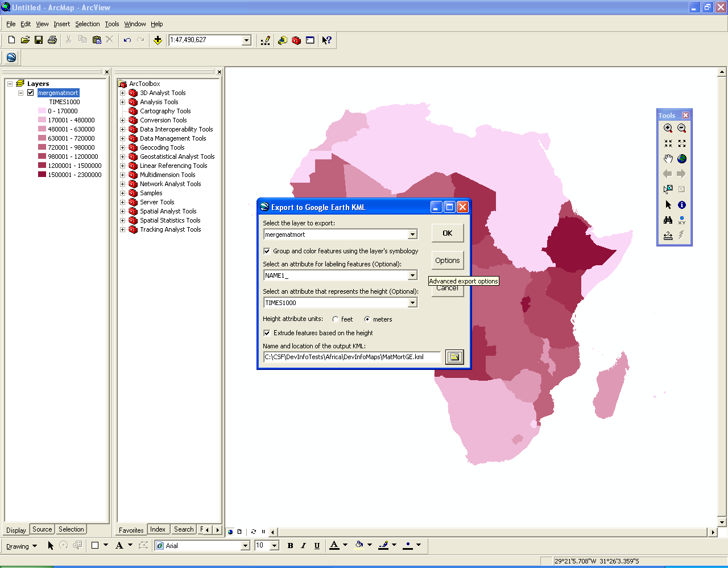Screen dimensions: 728x568
Task: Select the Zoom In magnifier tool
Action: click(x=668, y=129)
